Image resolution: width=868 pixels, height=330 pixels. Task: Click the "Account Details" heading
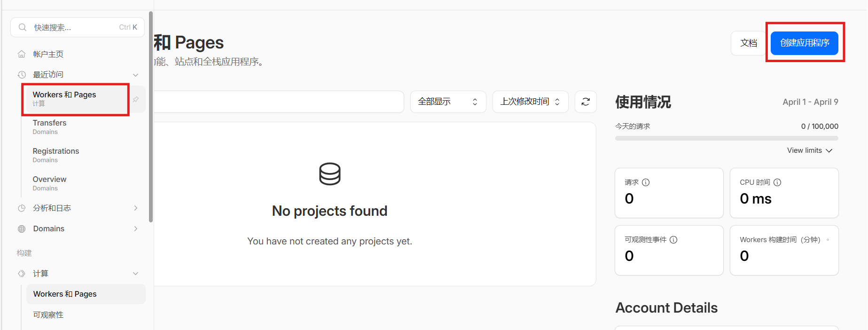[x=666, y=308]
